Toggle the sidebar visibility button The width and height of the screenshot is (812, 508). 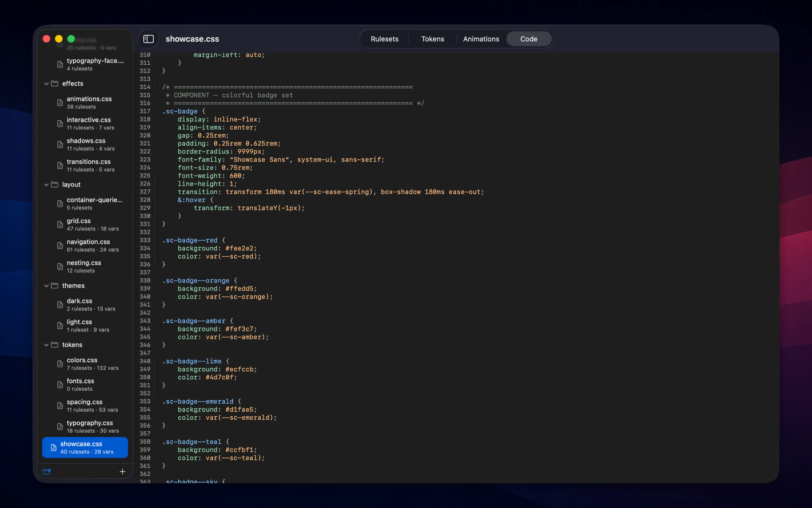pyautogui.click(x=148, y=39)
